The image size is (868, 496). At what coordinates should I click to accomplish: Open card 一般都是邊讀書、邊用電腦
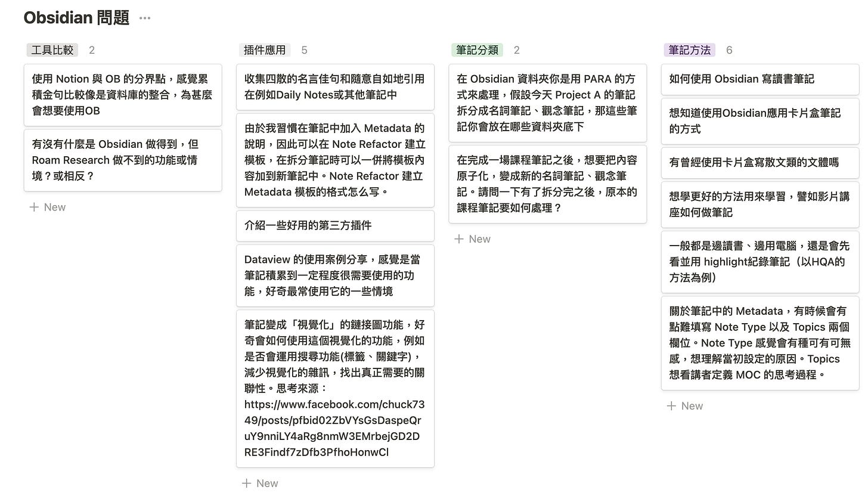pyautogui.click(x=760, y=262)
